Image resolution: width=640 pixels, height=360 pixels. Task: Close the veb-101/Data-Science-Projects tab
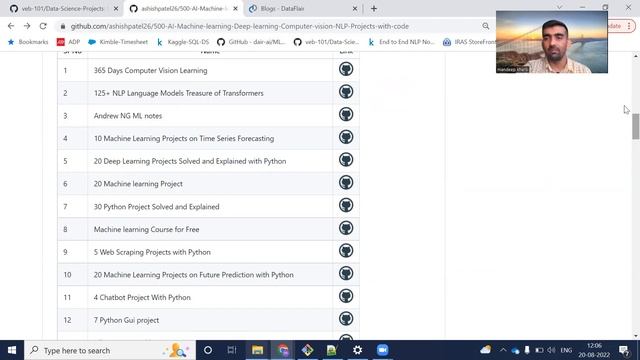116,9
